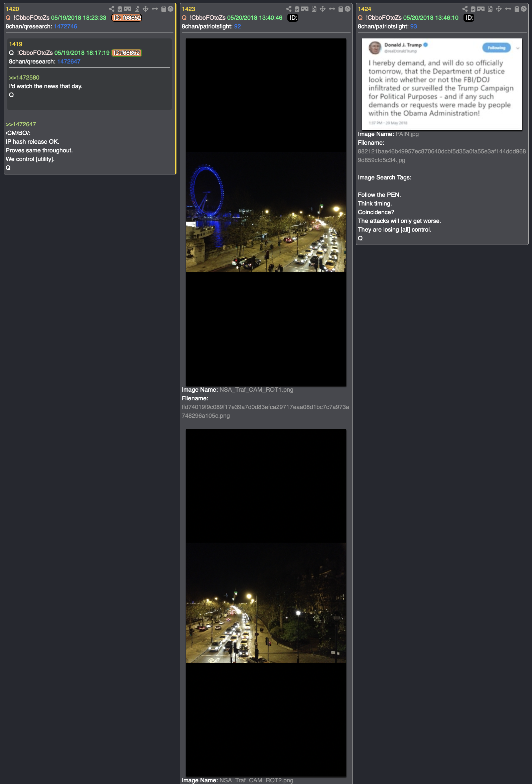Click quoted post number 1419

point(16,44)
